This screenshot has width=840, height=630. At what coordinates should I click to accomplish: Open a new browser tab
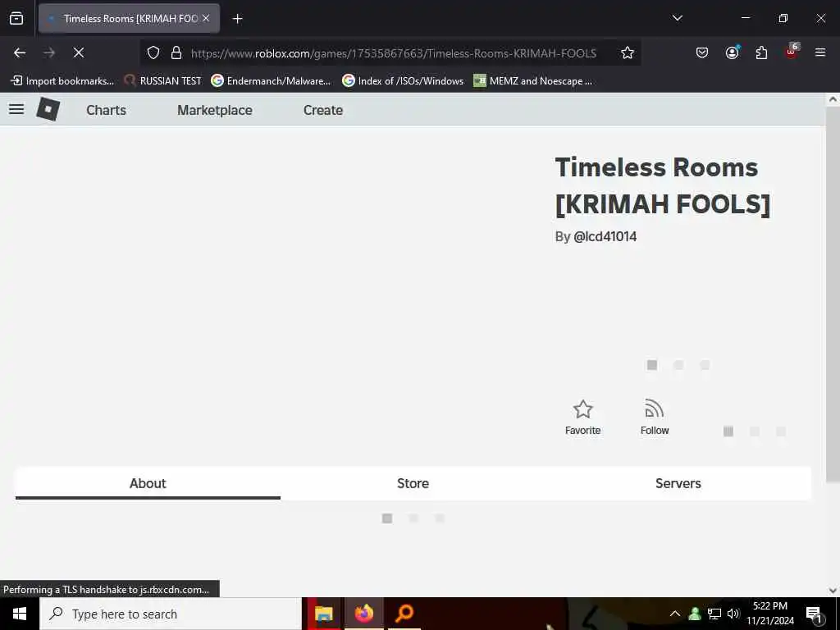click(x=237, y=19)
